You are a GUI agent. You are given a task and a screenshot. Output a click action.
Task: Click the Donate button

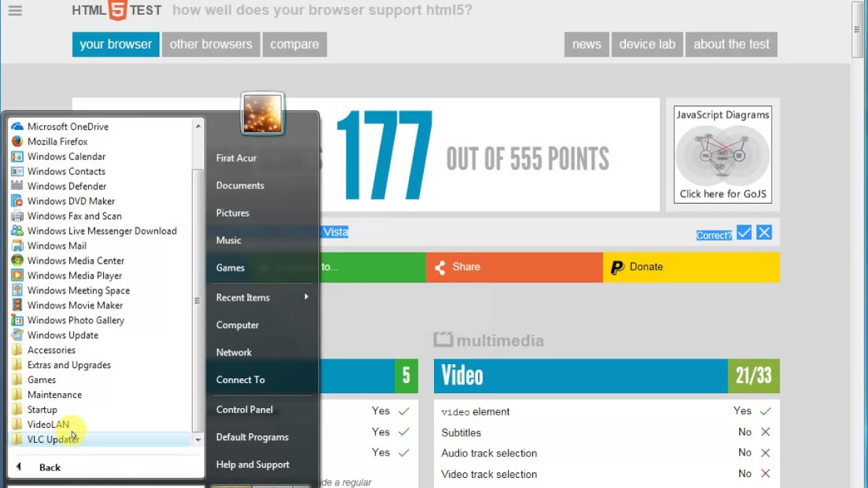[x=691, y=267]
